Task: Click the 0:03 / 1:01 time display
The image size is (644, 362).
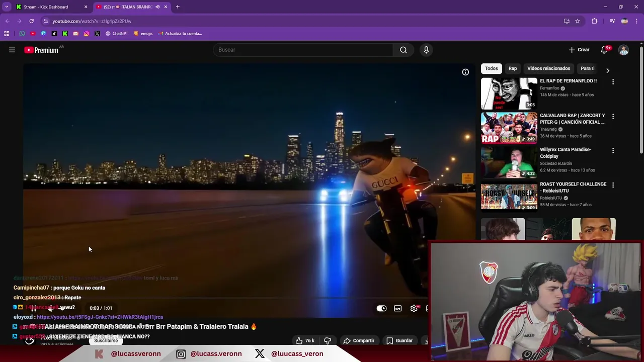Action: [x=101, y=308]
